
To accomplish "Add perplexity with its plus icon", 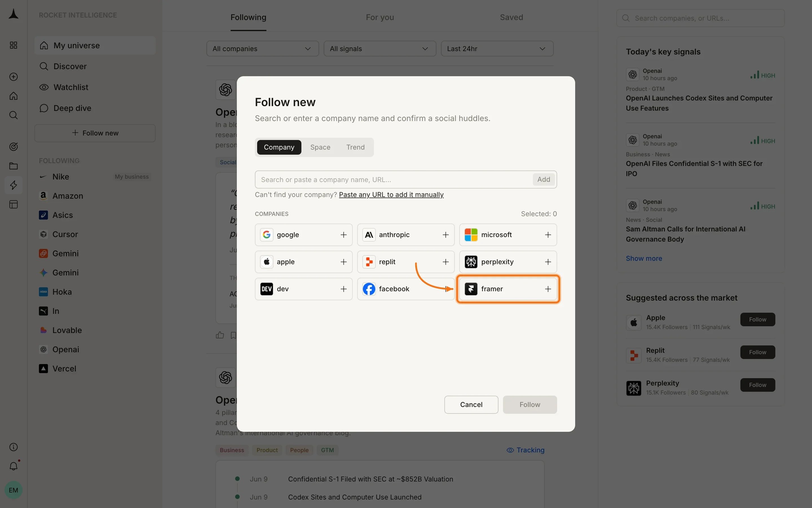I will tap(548, 262).
